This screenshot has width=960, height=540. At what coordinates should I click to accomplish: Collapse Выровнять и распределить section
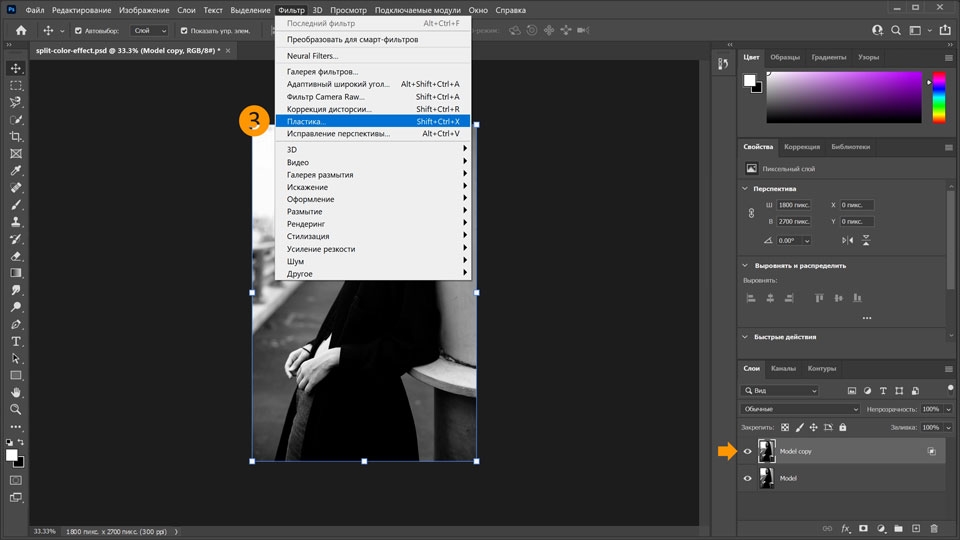[x=745, y=266]
